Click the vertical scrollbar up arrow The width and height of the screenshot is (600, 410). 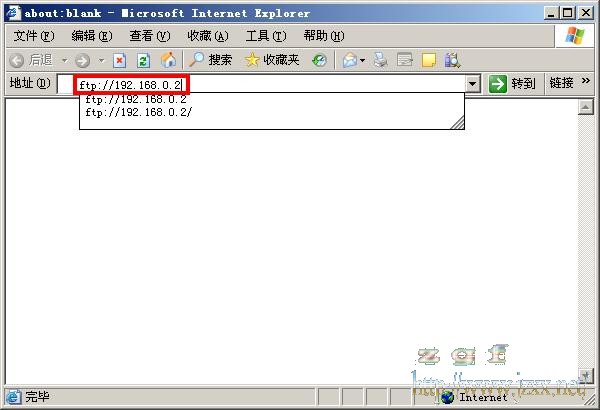pyautogui.click(x=585, y=107)
